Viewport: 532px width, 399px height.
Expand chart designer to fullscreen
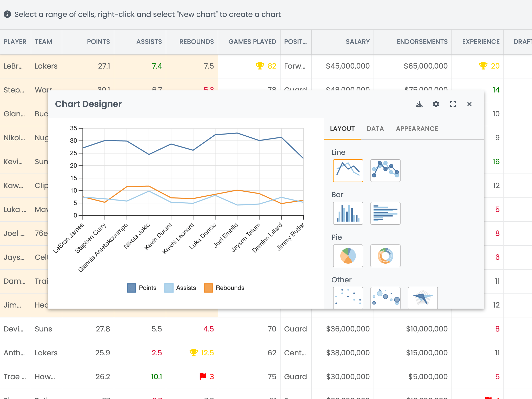coord(453,104)
